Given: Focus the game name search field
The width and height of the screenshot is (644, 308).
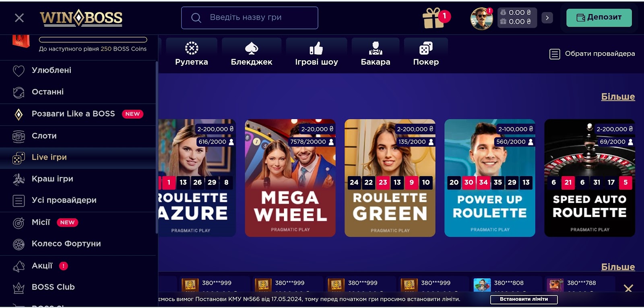Looking at the screenshot, I should click(250, 18).
